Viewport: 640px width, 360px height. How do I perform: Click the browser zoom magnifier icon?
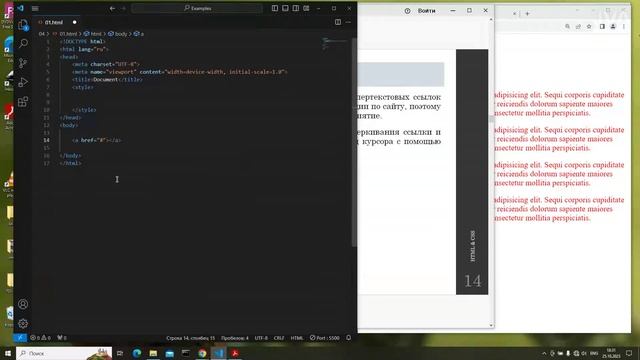tap(567, 27)
